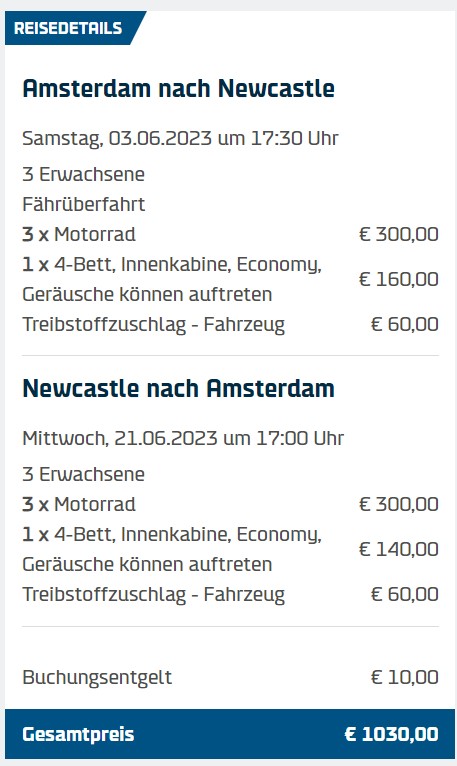457x766 pixels.
Task: Click the Fährüberfahrt label
Action: tap(84, 204)
